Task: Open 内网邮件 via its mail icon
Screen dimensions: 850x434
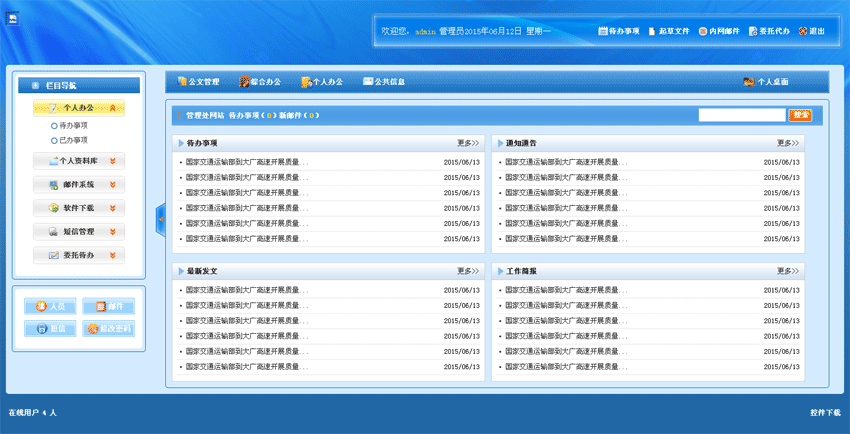Action: pos(703,32)
